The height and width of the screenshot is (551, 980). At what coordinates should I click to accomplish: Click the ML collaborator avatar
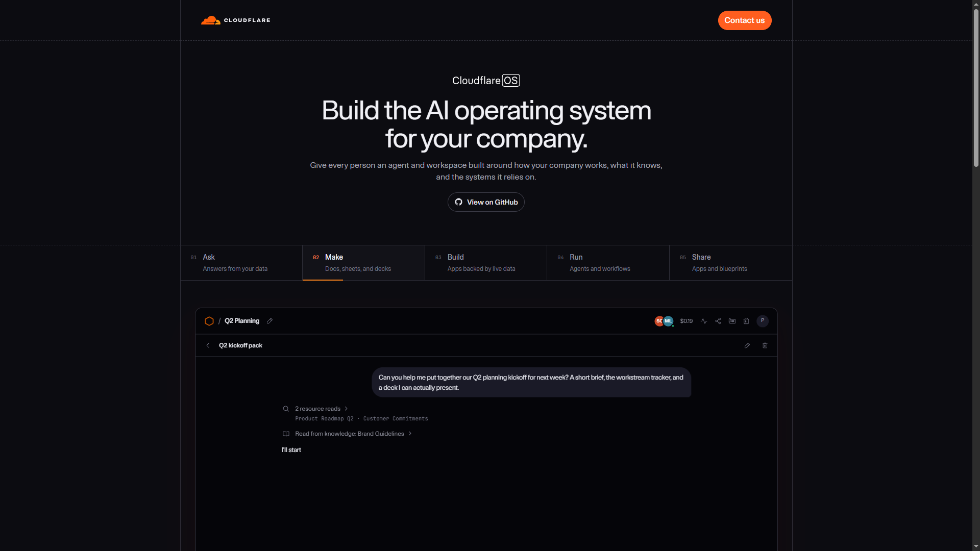tap(668, 321)
